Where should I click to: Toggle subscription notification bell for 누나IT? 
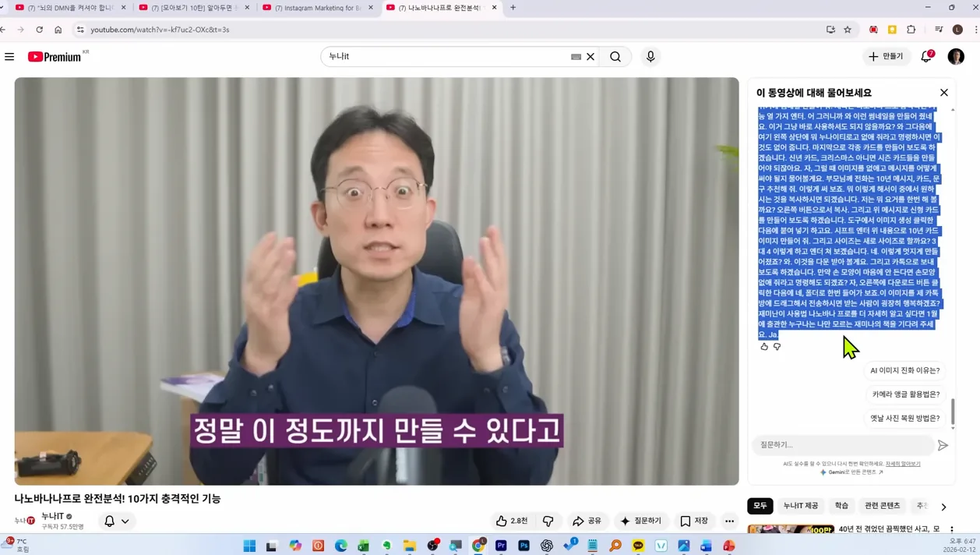[117, 521]
